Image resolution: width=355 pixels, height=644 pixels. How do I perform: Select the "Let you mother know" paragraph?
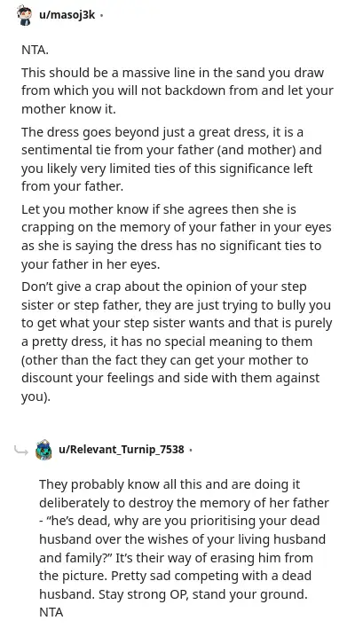pos(177,237)
